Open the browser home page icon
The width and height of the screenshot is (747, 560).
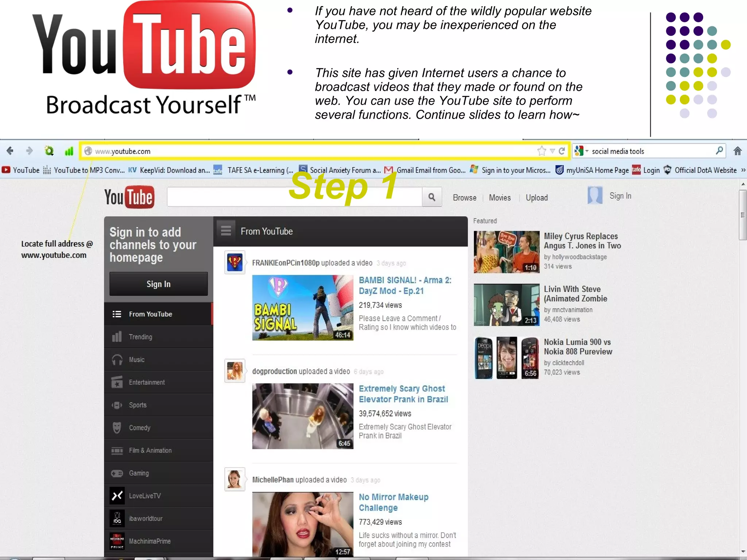(x=738, y=151)
